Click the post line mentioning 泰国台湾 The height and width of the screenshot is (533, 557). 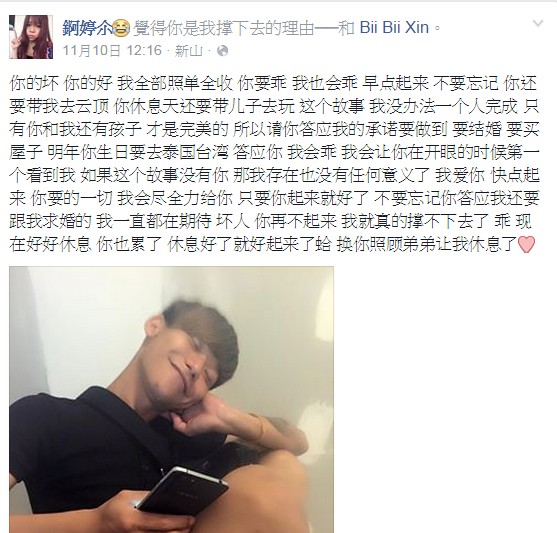(x=274, y=152)
